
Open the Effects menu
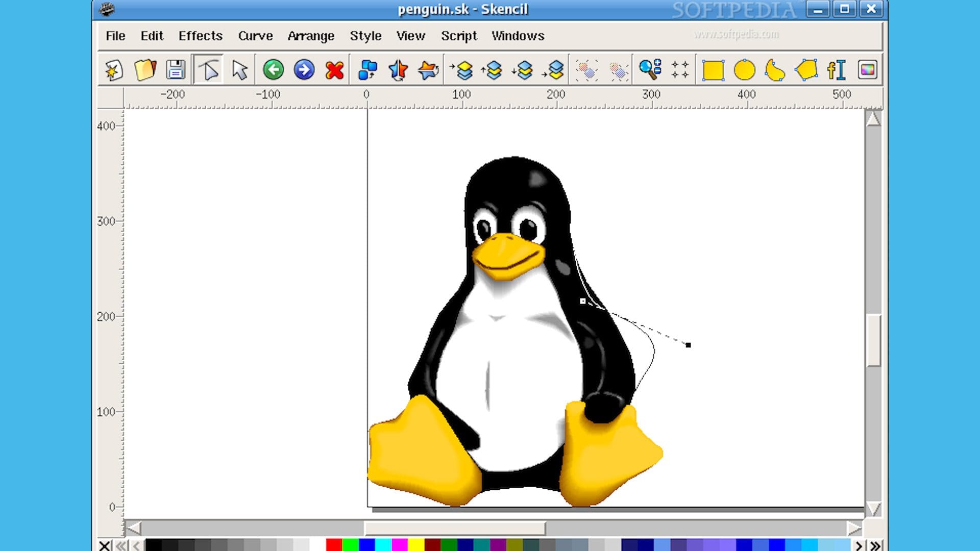pos(200,36)
